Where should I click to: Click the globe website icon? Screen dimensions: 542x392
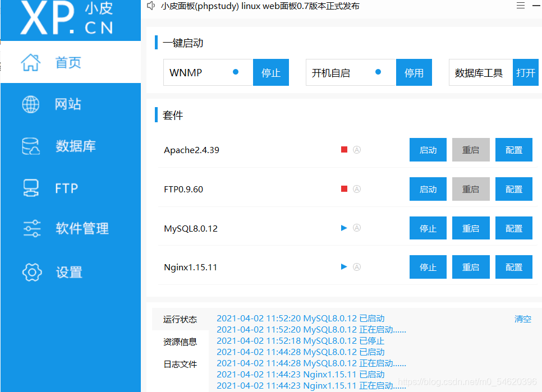31,104
